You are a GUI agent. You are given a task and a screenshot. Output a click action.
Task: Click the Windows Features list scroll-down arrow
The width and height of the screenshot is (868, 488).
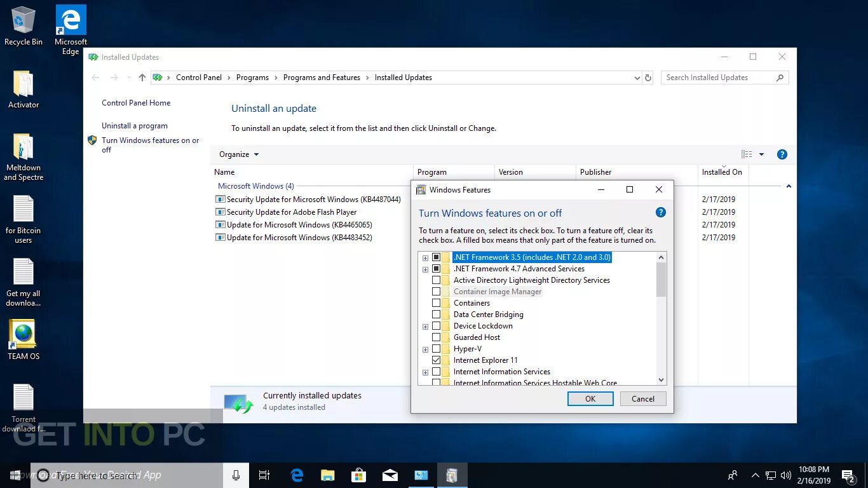click(x=661, y=380)
